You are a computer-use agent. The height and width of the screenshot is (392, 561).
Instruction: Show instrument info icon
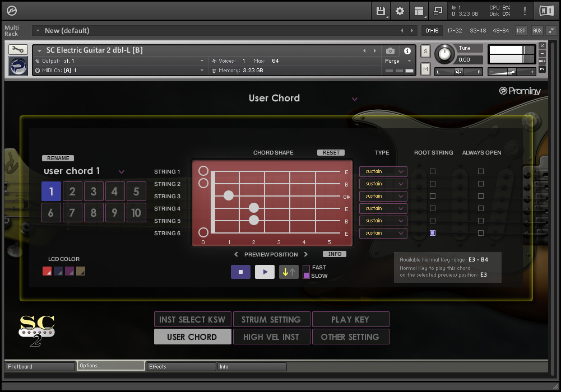407,51
